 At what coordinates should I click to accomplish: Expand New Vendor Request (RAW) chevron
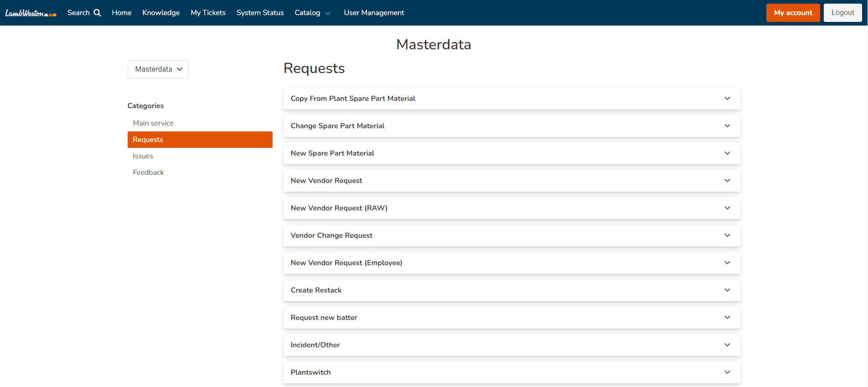pyautogui.click(x=727, y=208)
